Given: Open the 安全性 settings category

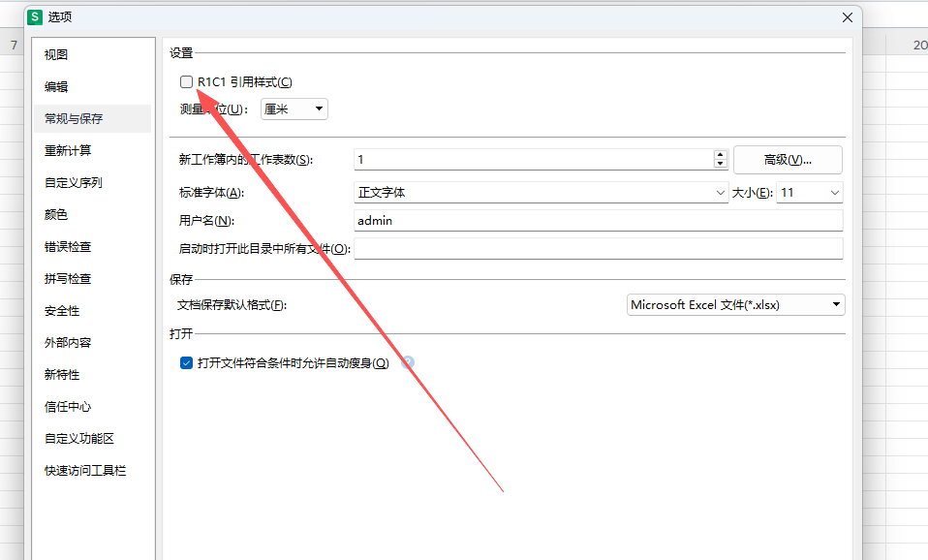Looking at the screenshot, I should tap(62, 311).
